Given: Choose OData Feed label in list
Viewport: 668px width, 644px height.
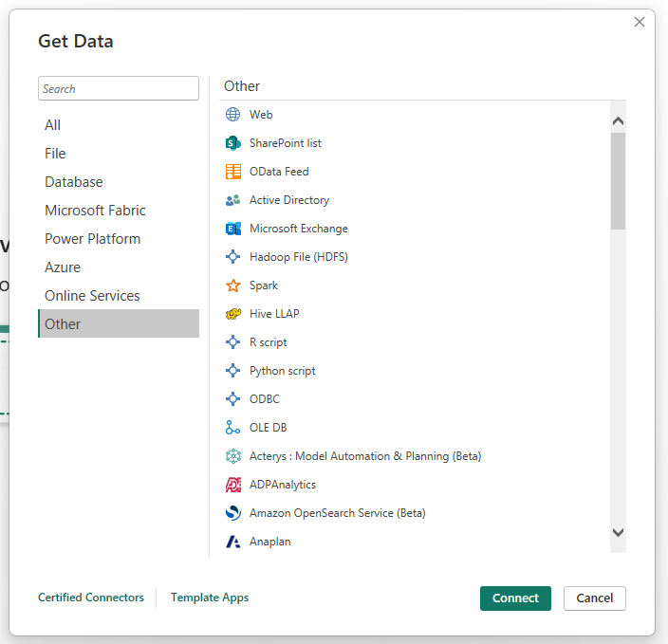Looking at the screenshot, I should point(279,172).
